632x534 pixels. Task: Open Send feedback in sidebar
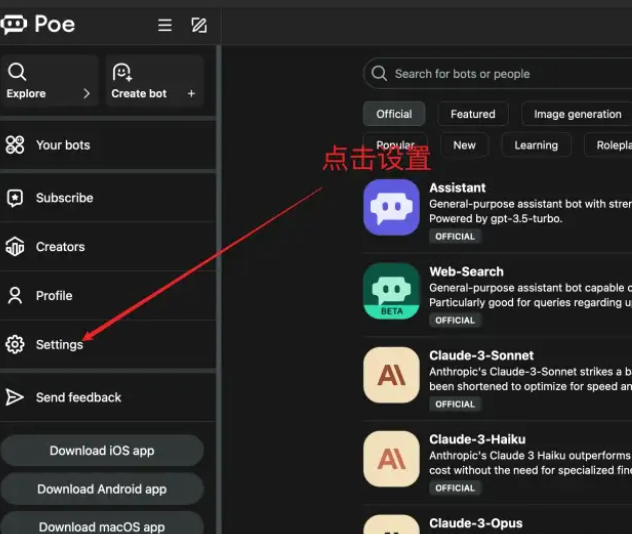108,397
